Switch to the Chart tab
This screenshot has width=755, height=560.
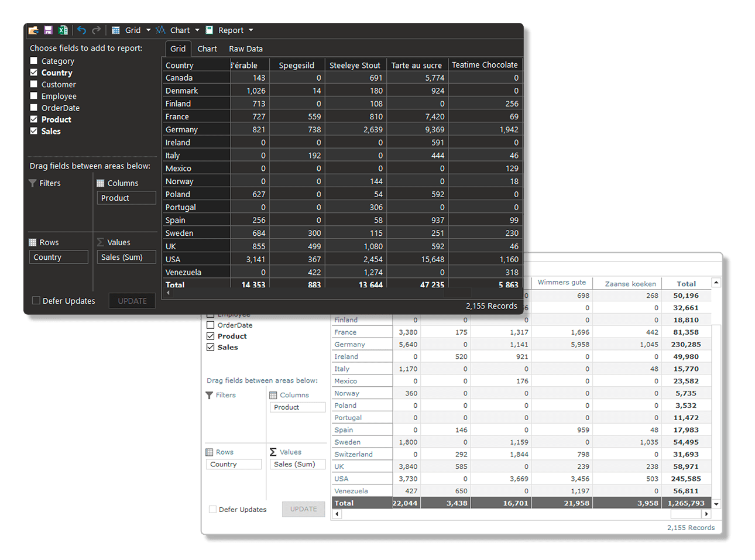click(207, 49)
